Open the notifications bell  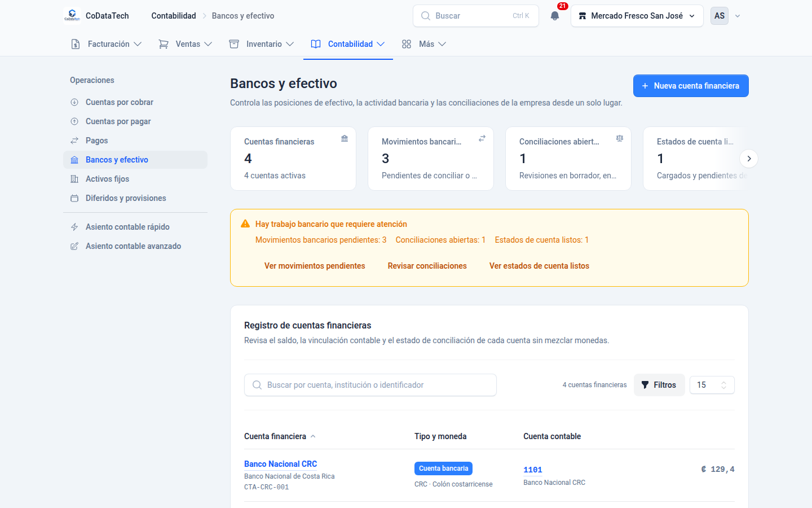(x=555, y=16)
